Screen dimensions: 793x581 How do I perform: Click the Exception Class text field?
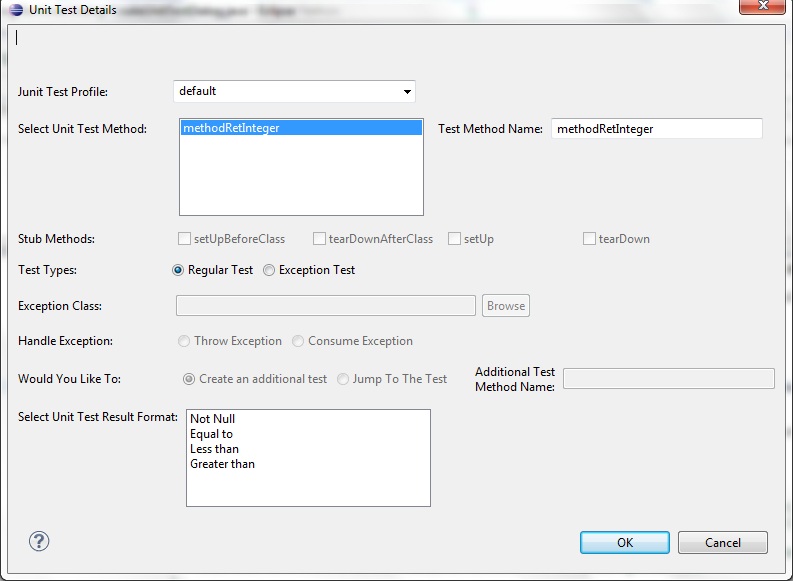pyautogui.click(x=326, y=306)
